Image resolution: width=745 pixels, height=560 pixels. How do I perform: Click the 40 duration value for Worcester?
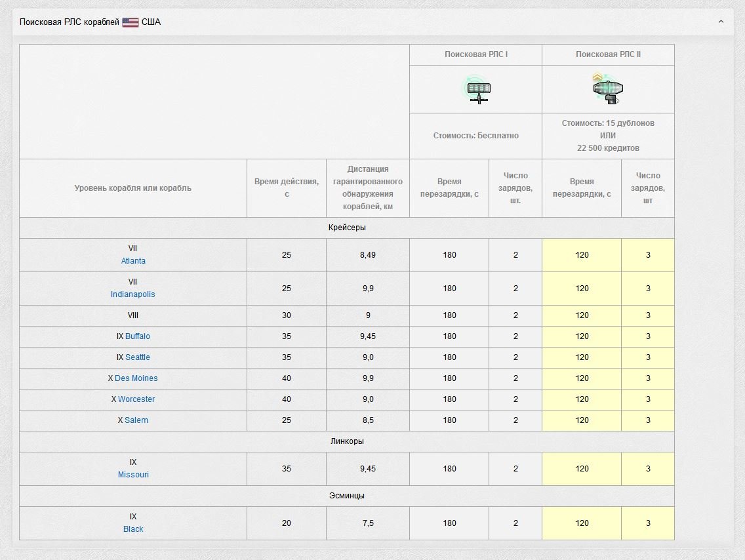[x=287, y=399]
